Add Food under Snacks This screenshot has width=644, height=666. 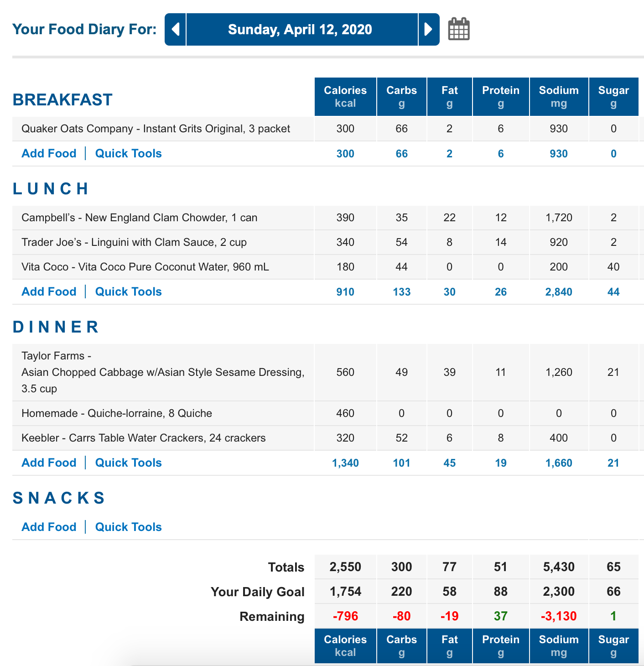coord(49,527)
